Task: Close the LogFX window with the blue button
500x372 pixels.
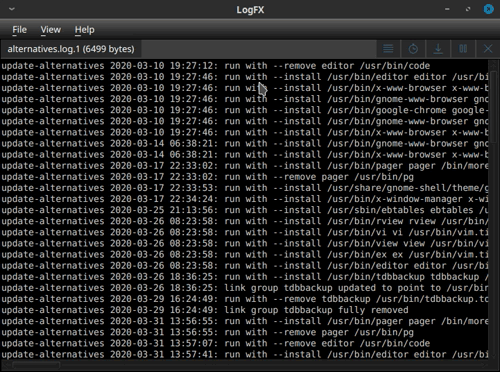Action: click(489, 9)
